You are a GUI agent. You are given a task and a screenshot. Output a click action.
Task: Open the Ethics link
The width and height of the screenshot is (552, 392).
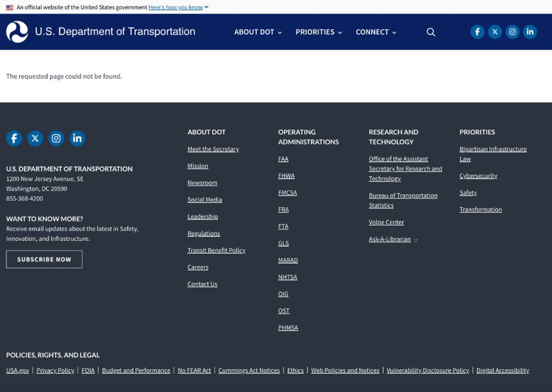(x=295, y=370)
